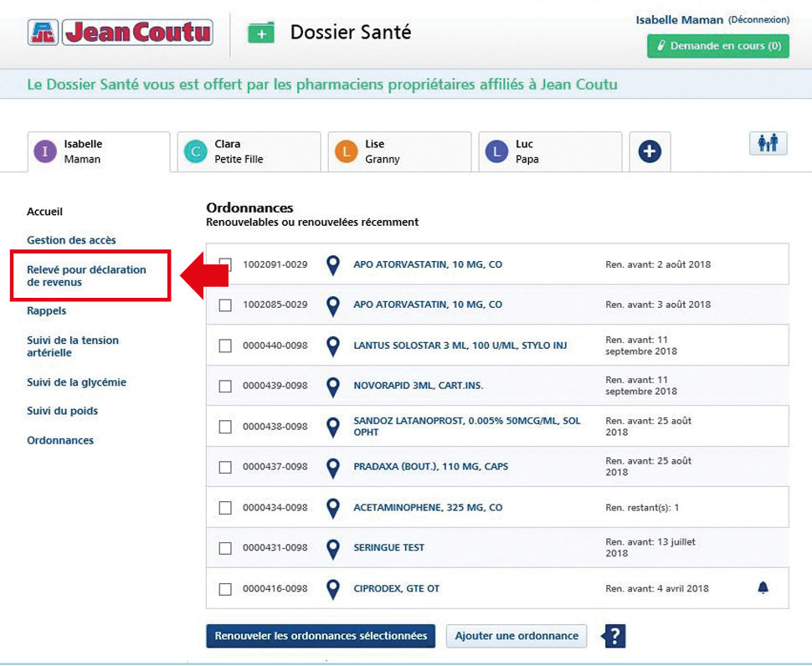Click location pin beside Ciprodex
812x666 pixels.
pyautogui.click(x=333, y=589)
